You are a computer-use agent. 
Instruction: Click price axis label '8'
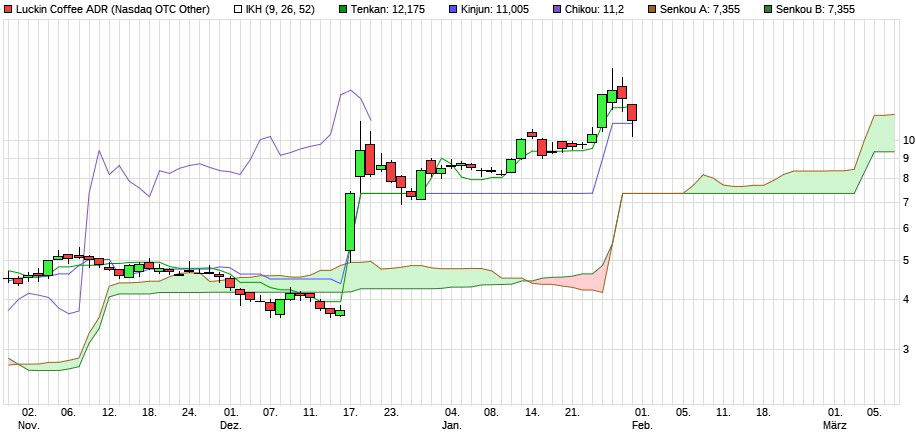(x=905, y=178)
